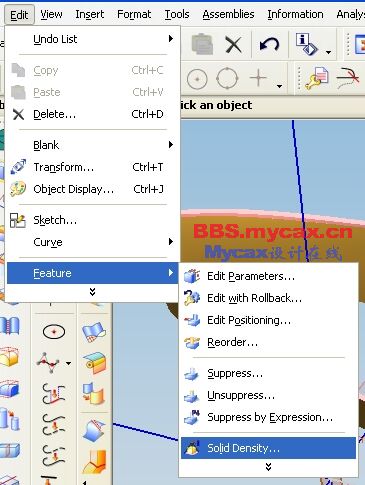Screen dimensions: 365x485
Task: Choose Edit Positioning...
Action: pos(269,320)
